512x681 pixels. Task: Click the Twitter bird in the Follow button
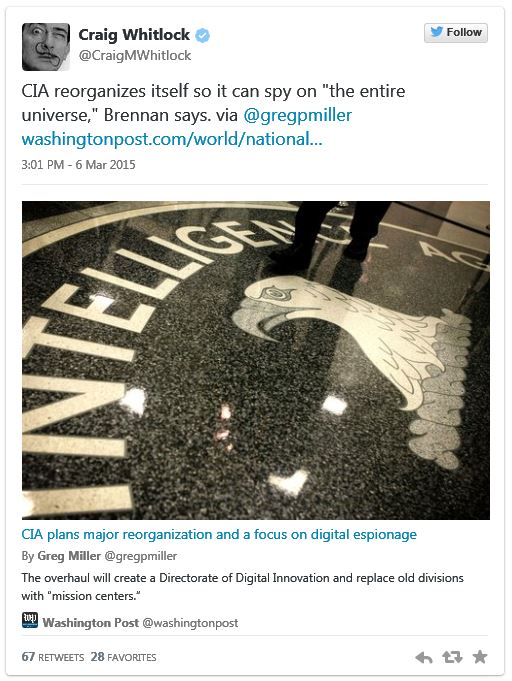(x=436, y=32)
